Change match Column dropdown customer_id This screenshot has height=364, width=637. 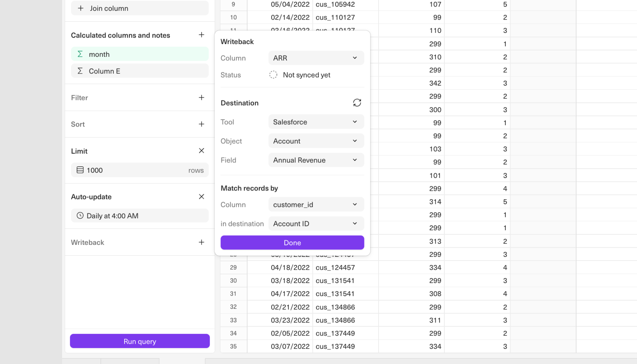[x=316, y=205]
